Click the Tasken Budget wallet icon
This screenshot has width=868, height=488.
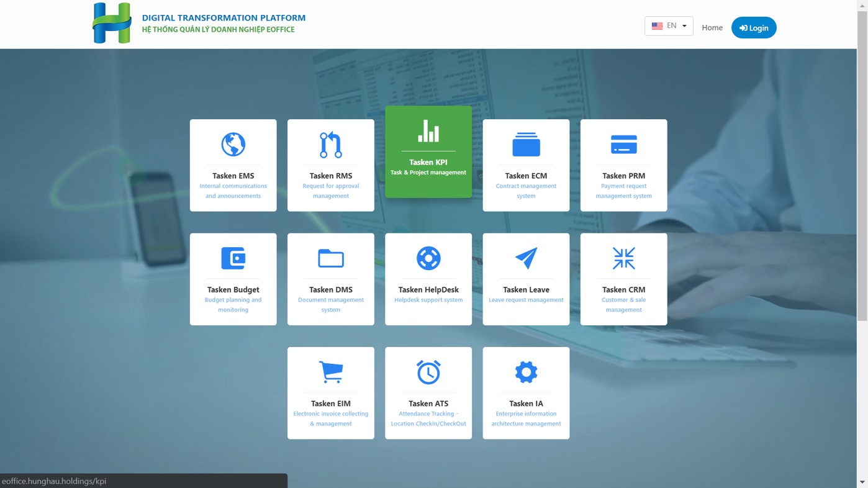[x=233, y=258]
